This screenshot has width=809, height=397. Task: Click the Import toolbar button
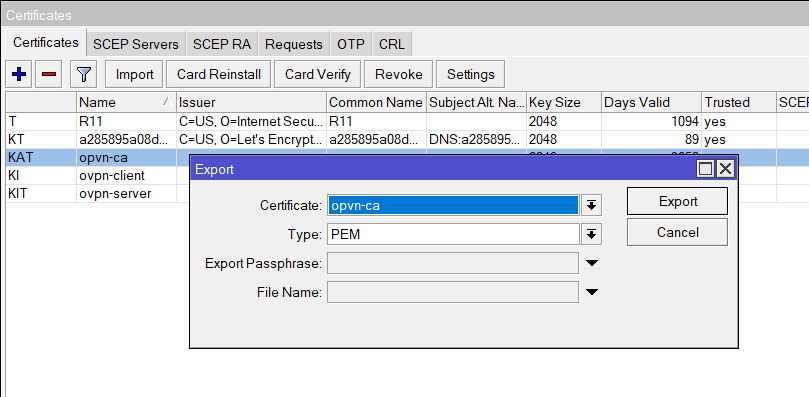pos(134,74)
